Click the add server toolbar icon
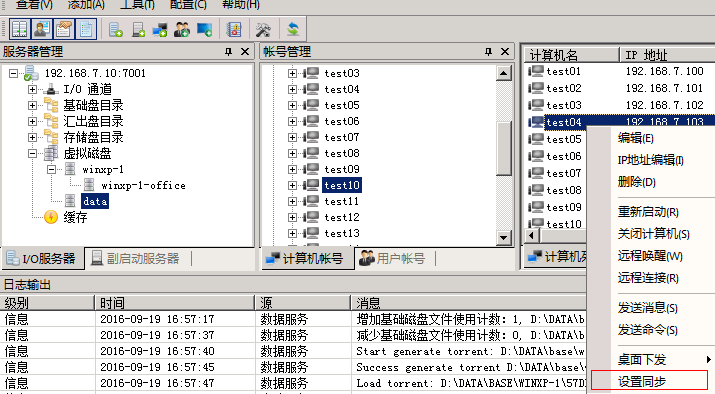 (x=138, y=30)
